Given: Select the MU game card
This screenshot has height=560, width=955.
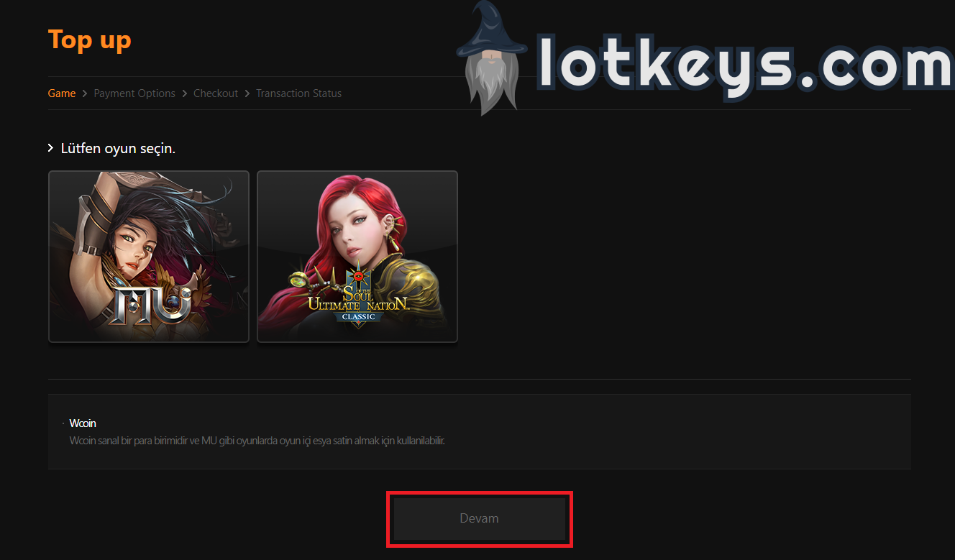Looking at the screenshot, I should pos(149,257).
